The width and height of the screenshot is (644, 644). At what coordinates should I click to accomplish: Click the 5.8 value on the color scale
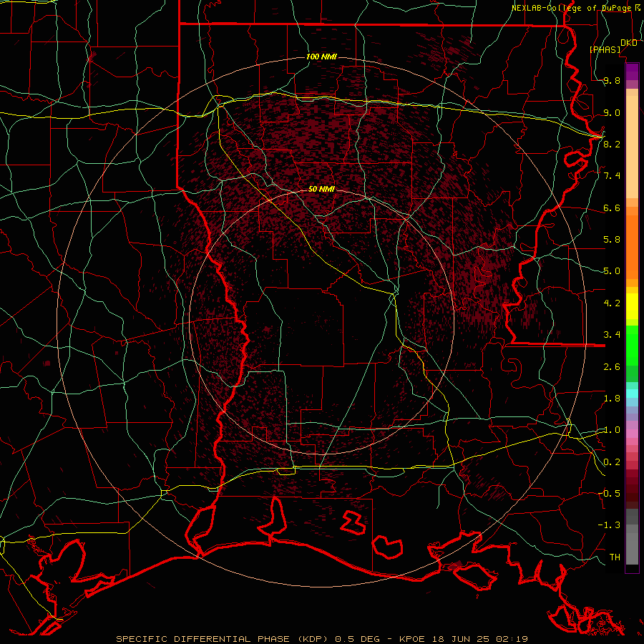coord(612,240)
